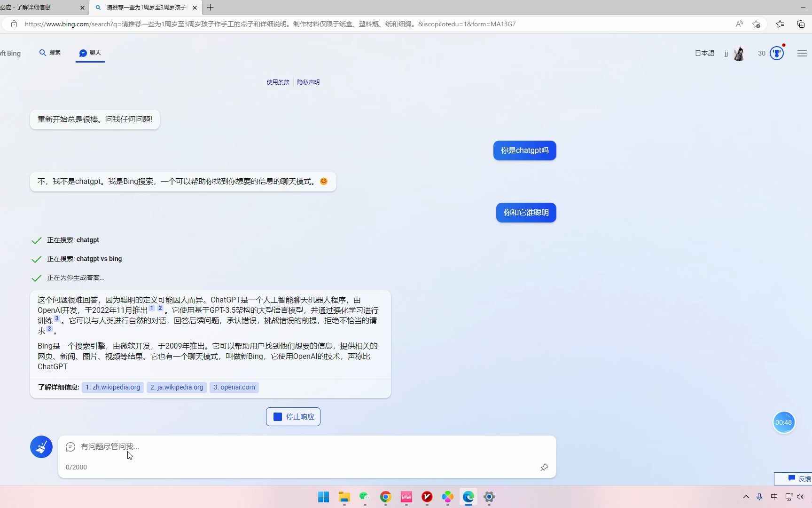Click the 00:48 recording timer bubble

point(783,422)
